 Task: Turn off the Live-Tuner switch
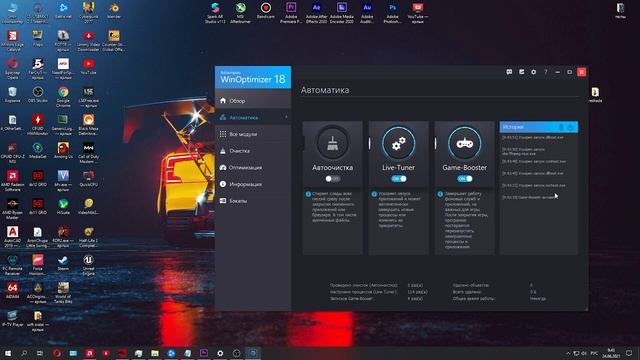coord(398,179)
